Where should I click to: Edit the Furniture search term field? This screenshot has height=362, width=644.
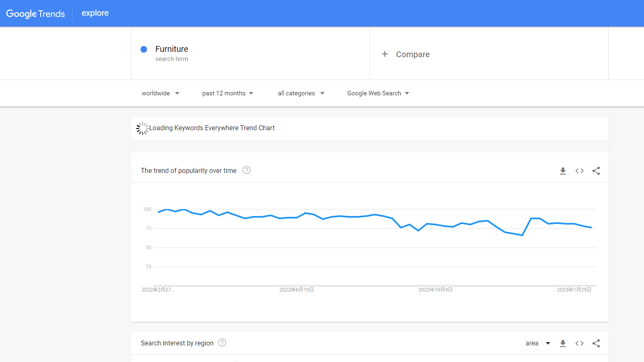pos(172,49)
